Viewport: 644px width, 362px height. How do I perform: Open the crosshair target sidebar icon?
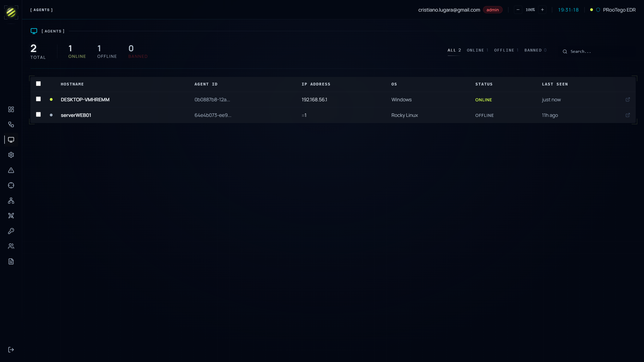(11, 186)
